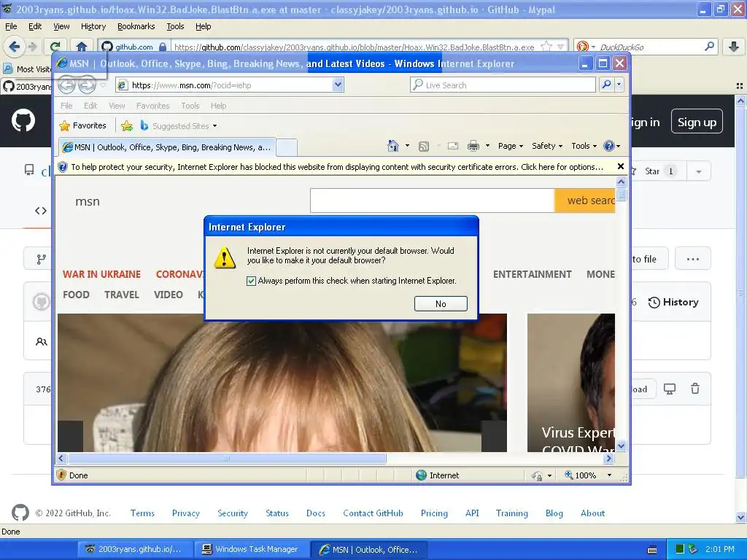Open the IE Favorites menu
This screenshot has width=747, height=560.
pyautogui.click(x=152, y=106)
